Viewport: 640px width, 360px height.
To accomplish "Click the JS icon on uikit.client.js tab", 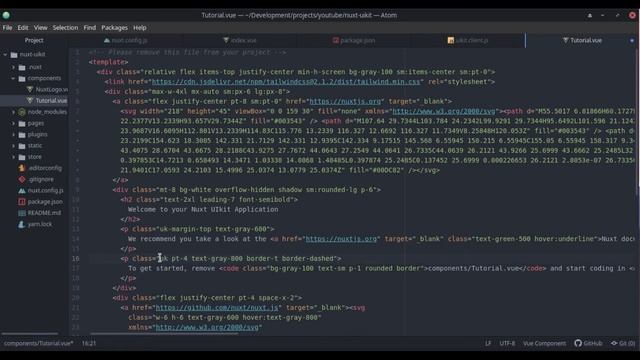I will [x=451, y=40].
